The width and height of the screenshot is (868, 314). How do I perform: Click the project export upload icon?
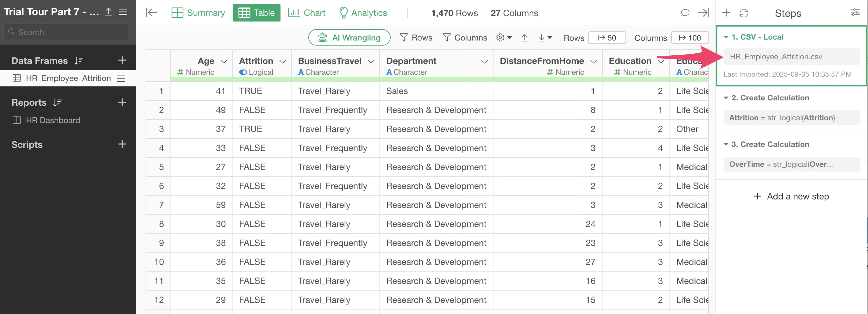108,12
